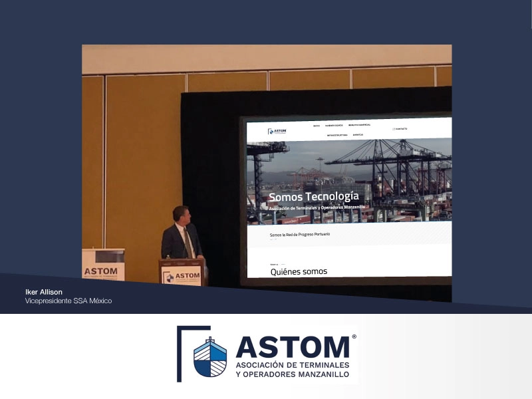The width and height of the screenshot is (532, 399).
Task: Click the Somos Tecnología headline link
Action: point(314,196)
